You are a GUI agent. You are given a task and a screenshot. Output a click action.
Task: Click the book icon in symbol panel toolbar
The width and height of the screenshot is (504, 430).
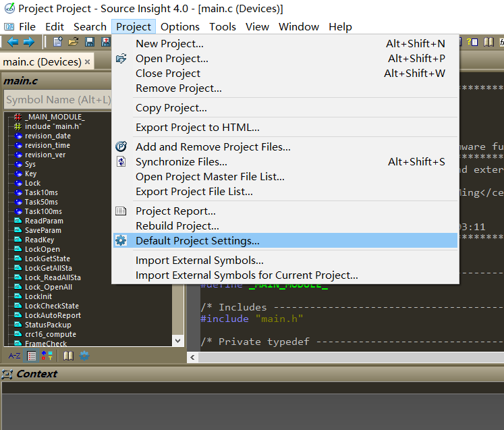coord(68,356)
